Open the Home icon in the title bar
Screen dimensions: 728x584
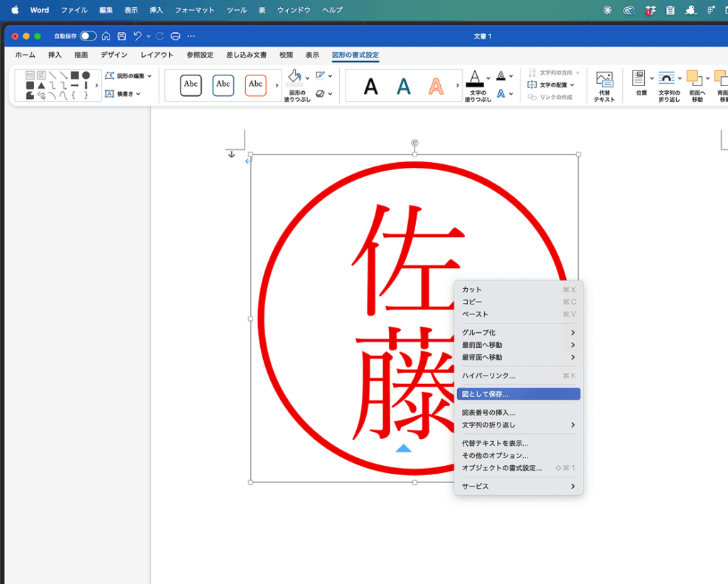point(107,36)
